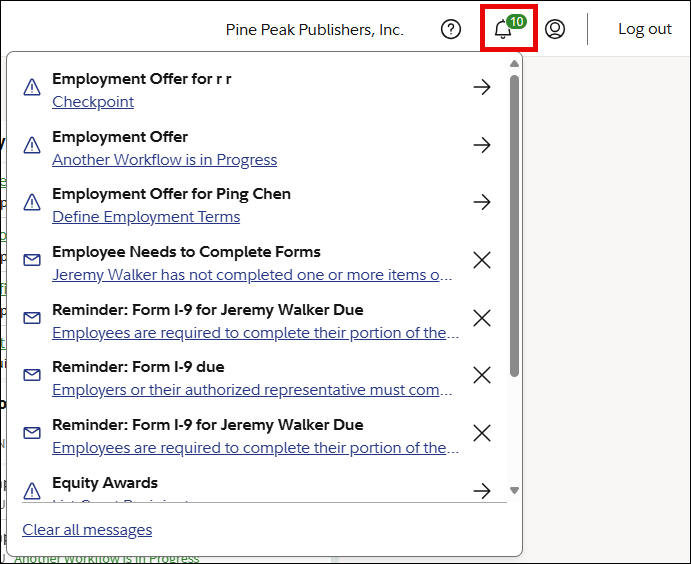Dismiss the Reminder: Form I-9 due message

pos(482,376)
